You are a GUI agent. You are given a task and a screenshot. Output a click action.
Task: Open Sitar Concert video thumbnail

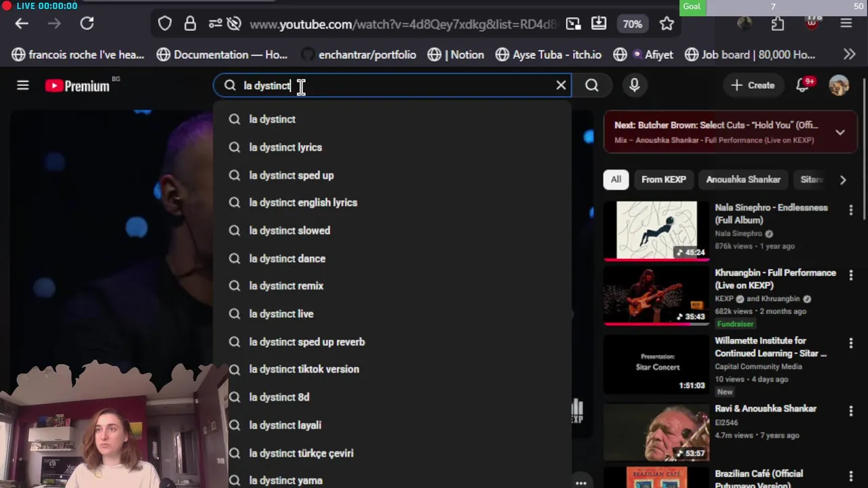tap(656, 364)
